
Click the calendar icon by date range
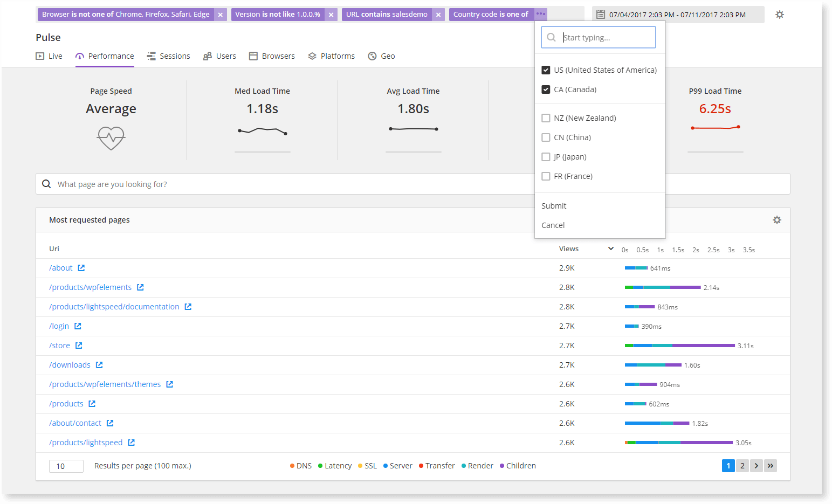600,15
